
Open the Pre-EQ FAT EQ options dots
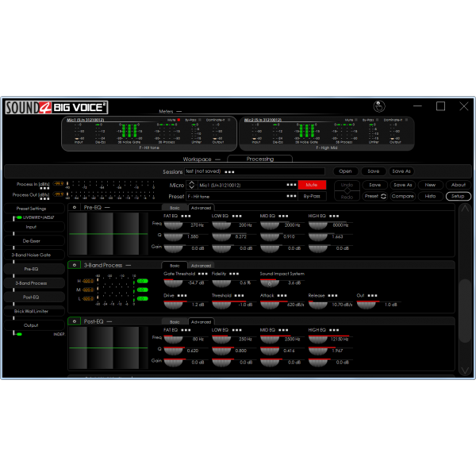coord(186,216)
